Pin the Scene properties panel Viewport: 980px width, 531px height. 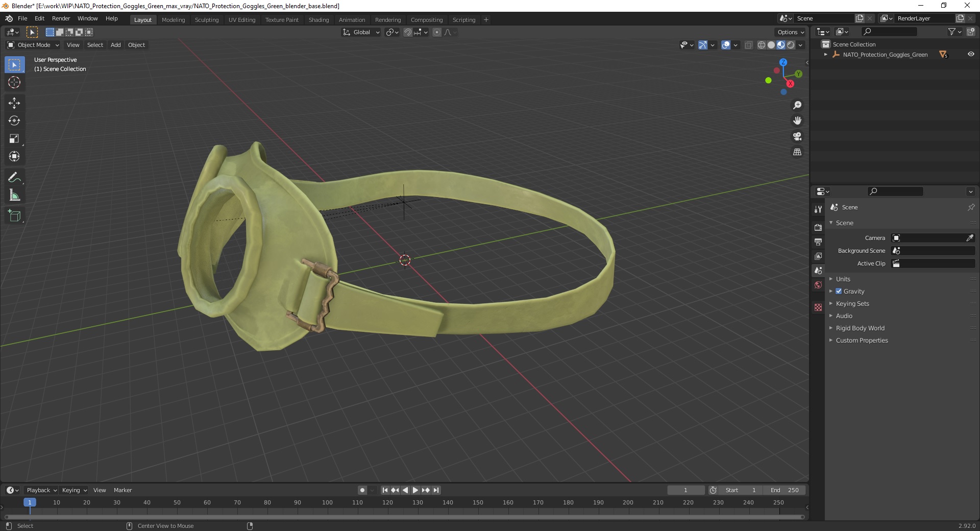[971, 207]
